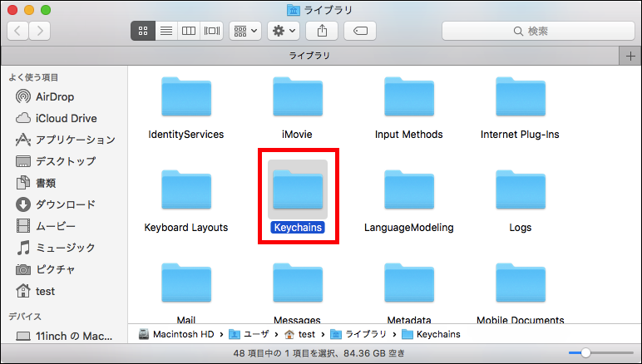642x364 pixels.
Task: Open ミュージック in the sidebar
Action: 56,248
